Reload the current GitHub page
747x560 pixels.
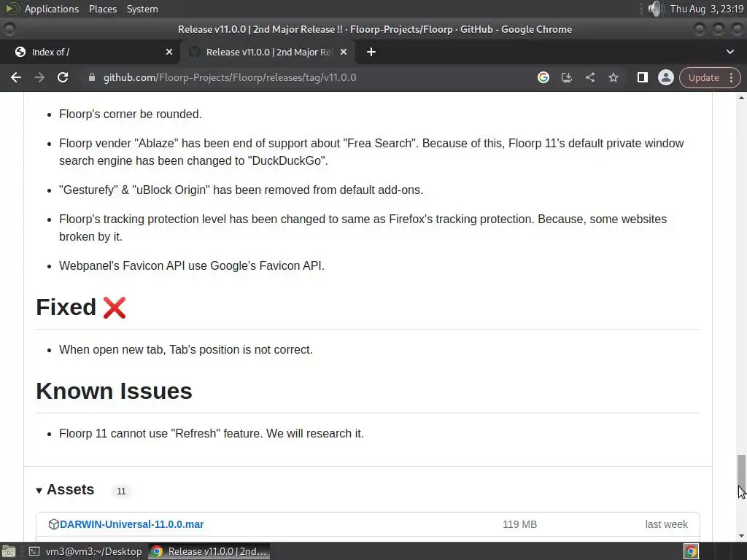tap(63, 77)
